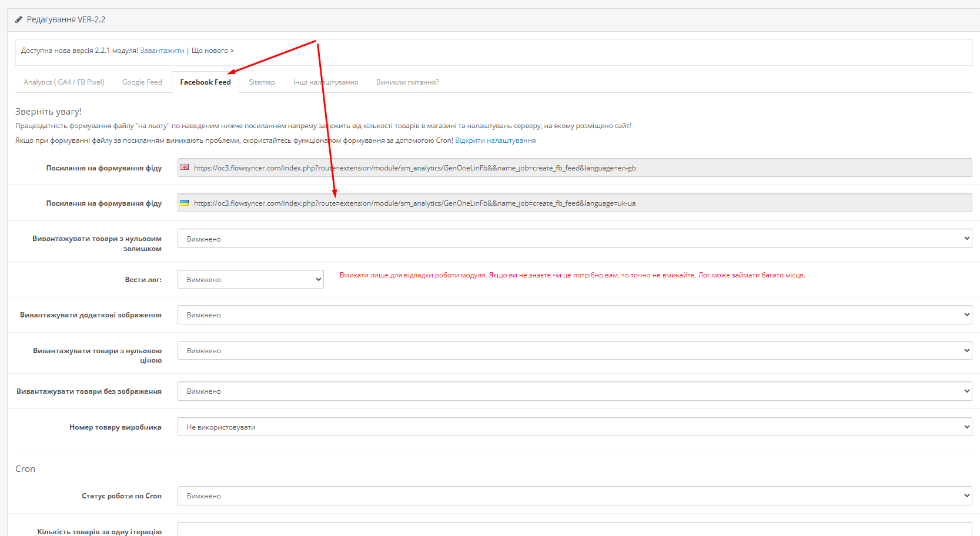
Task: Open the Відкрити налаштування link
Action: [495, 140]
